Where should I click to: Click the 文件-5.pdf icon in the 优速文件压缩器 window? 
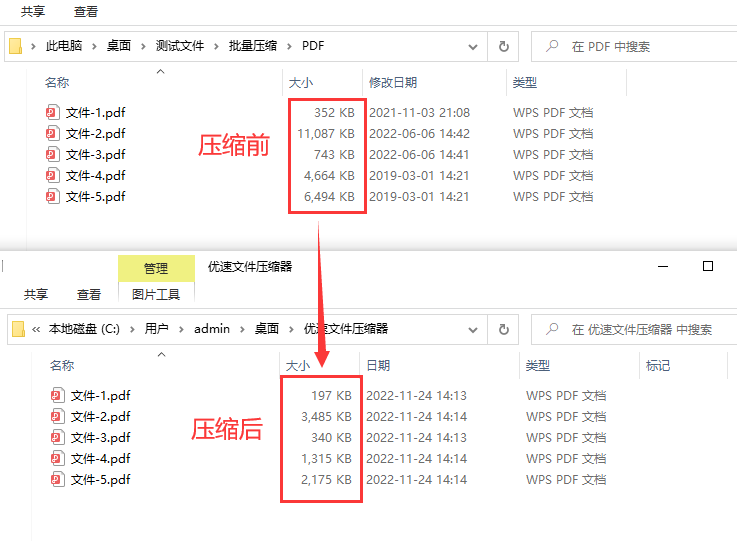click(x=58, y=479)
